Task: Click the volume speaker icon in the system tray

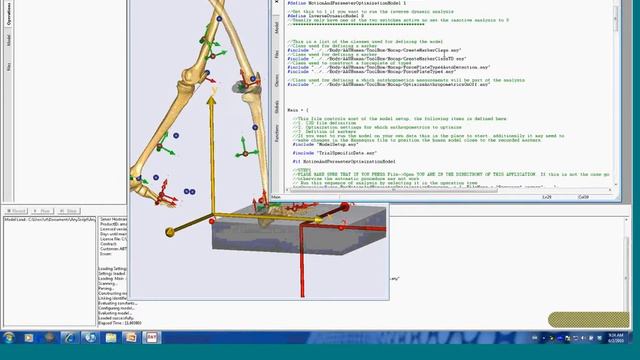Action: click(584, 338)
